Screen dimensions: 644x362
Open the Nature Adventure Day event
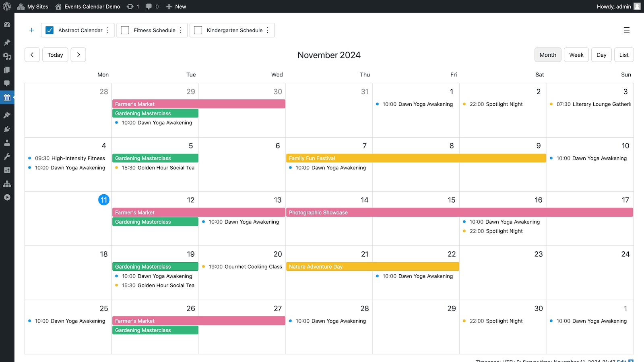pos(373,267)
